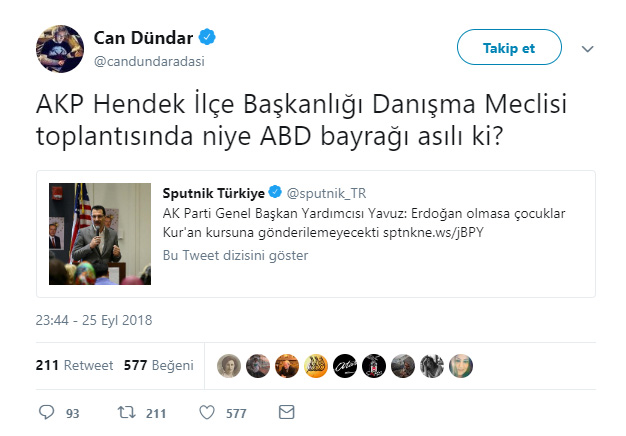Send tweet via envelope message icon
626x436 pixels.
(x=286, y=412)
